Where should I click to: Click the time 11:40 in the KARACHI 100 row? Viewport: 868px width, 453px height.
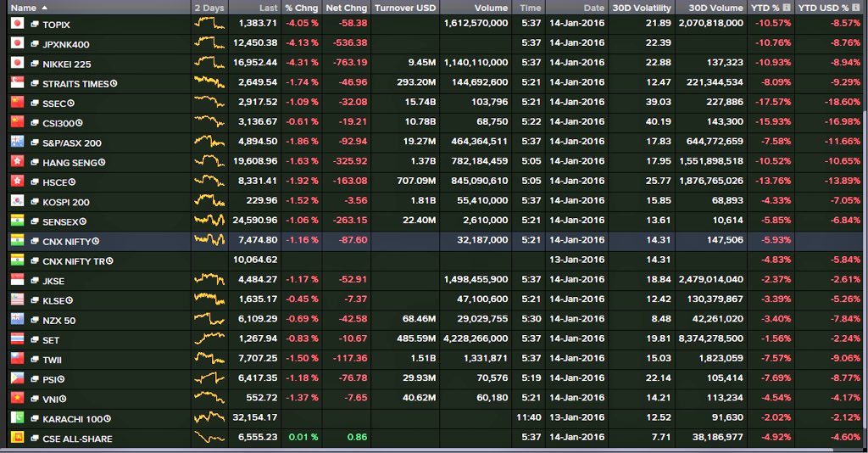529,417
